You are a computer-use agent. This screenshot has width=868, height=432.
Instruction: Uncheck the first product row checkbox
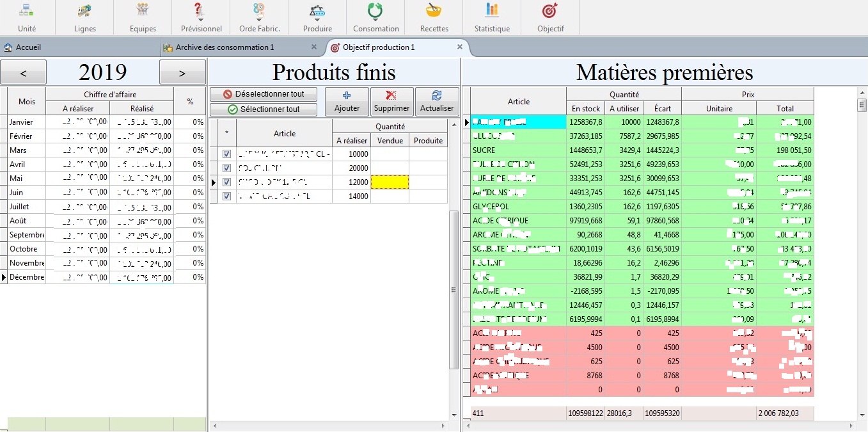point(226,154)
